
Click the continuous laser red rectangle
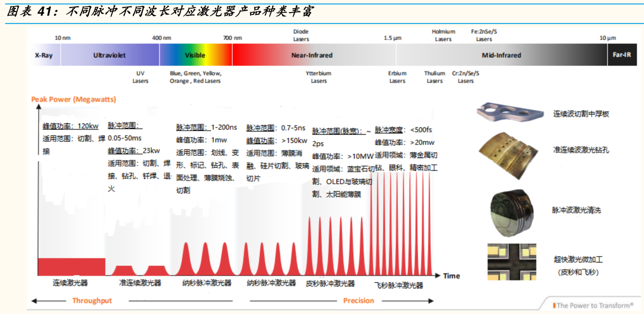pos(72,267)
